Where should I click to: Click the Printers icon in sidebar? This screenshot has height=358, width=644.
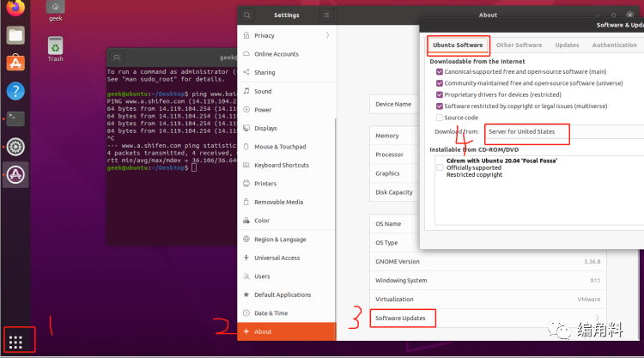pos(246,184)
